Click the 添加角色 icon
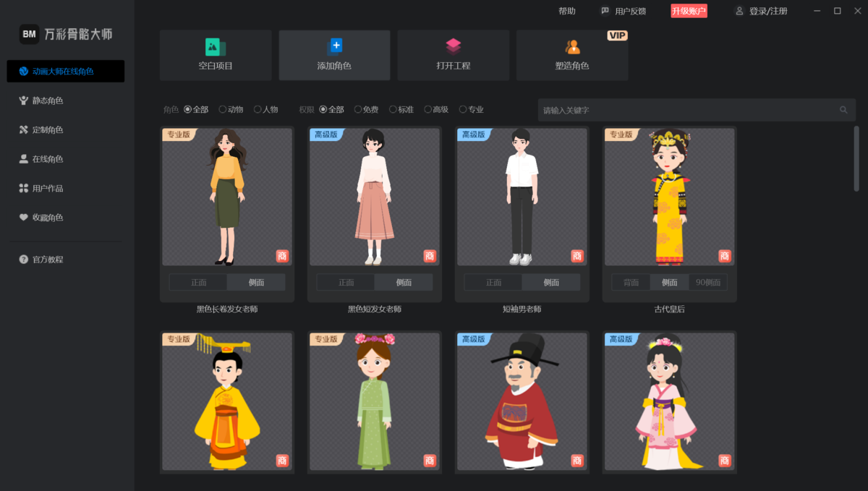 click(x=334, y=54)
